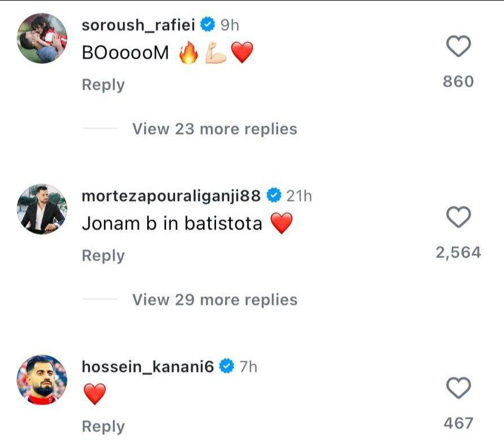The image size is (504, 444).
Task: Click hossein_kanani6's verified badge
Action: (227, 366)
